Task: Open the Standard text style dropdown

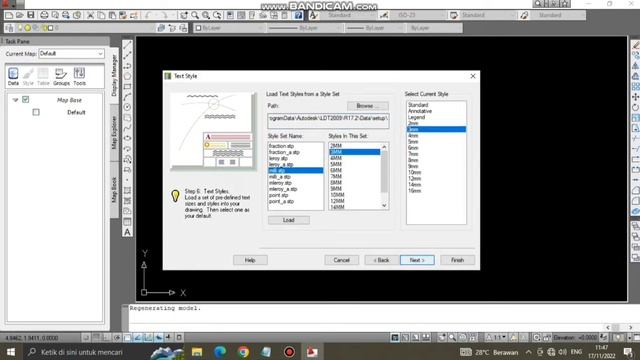Action: pos(347,16)
